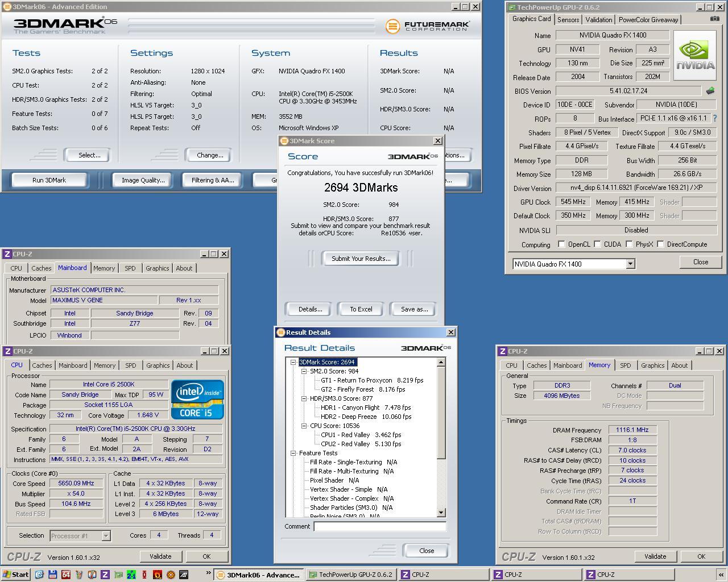Click the Result Details window title icon
The width and height of the screenshot is (728, 582).
coord(280,332)
